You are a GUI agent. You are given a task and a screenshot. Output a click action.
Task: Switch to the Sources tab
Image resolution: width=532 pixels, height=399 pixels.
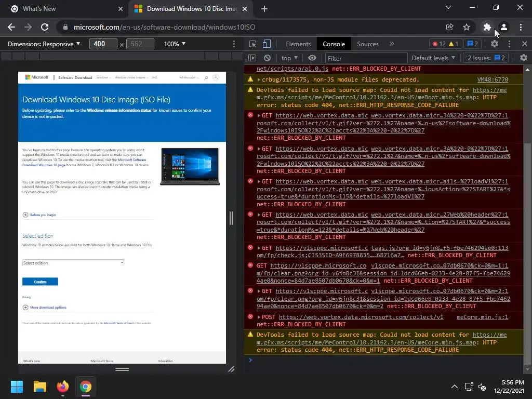(367, 44)
